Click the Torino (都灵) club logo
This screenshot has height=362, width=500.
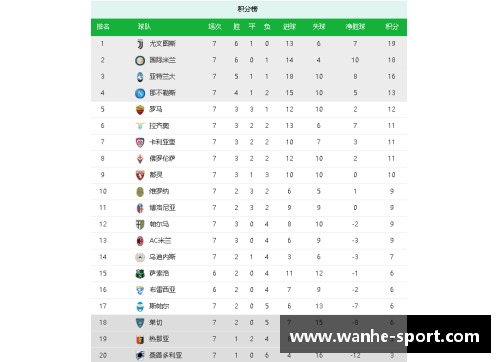click(x=140, y=175)
